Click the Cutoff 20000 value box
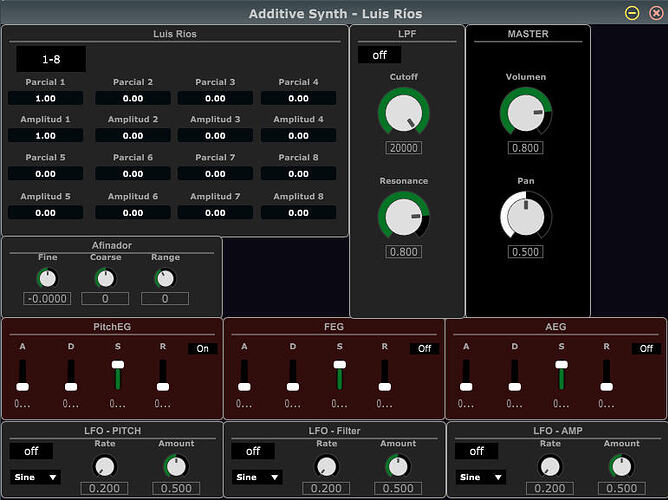Image resolution: width=668 pixels, height=500 pixels. 404,148
